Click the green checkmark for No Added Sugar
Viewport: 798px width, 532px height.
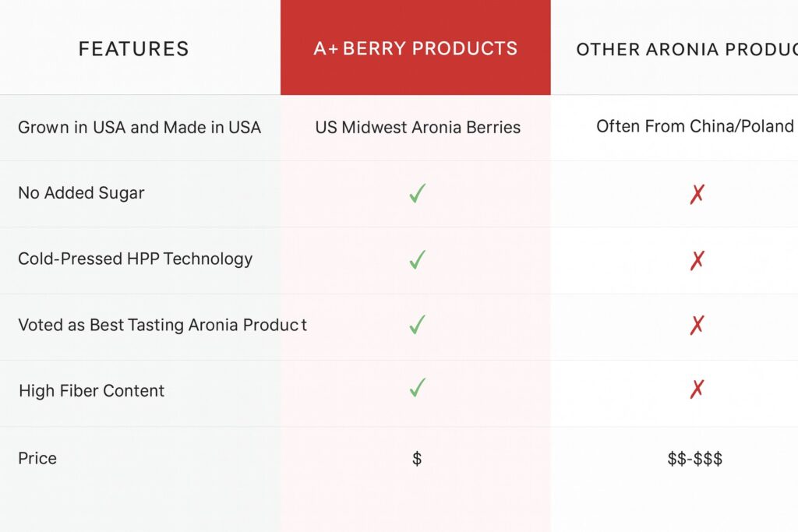[418, 193]
